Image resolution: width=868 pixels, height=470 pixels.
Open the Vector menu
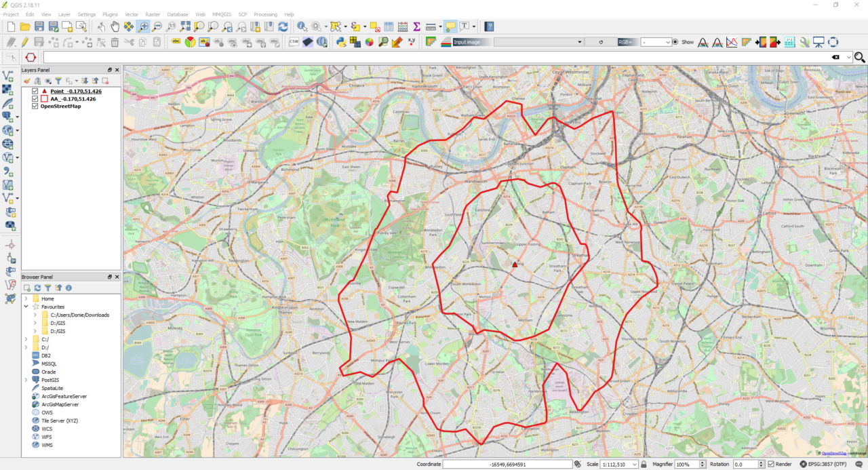click(131, 14)
